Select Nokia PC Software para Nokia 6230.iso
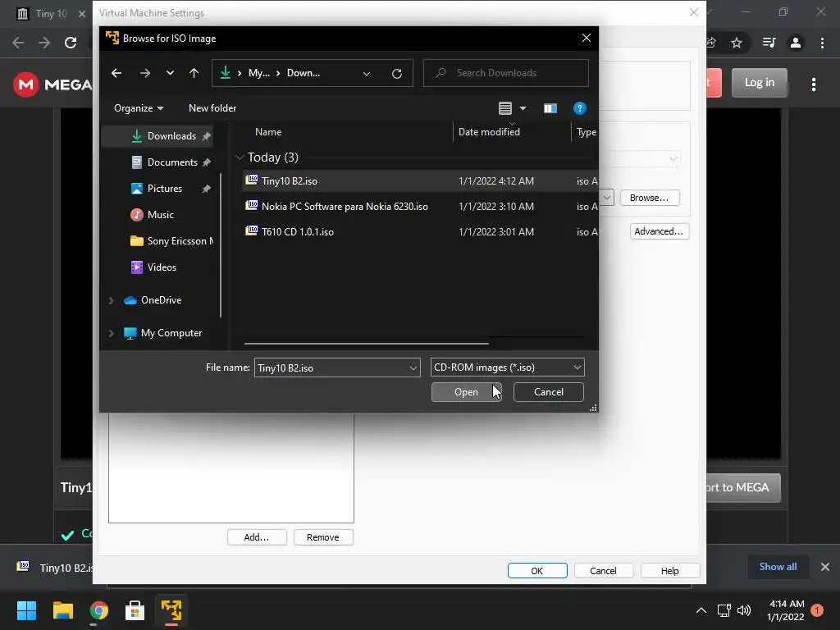This screenshot has width=840, height=630. coord(420,206)
